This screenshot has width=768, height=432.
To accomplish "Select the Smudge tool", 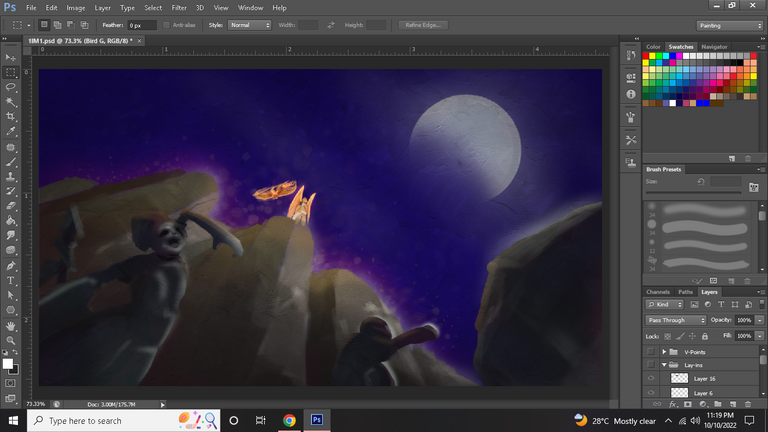I will tap(10, 235).
